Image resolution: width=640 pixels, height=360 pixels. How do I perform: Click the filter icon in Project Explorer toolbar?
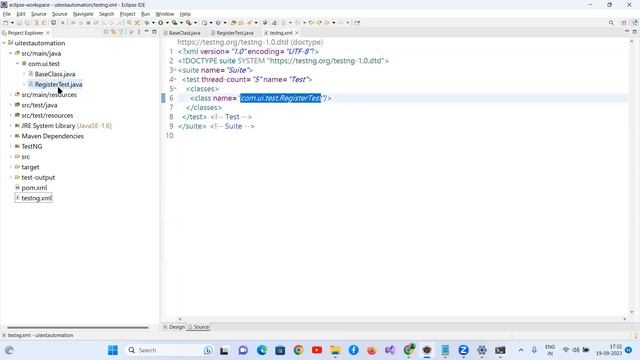pyautogui.click(x=121, y=32)
